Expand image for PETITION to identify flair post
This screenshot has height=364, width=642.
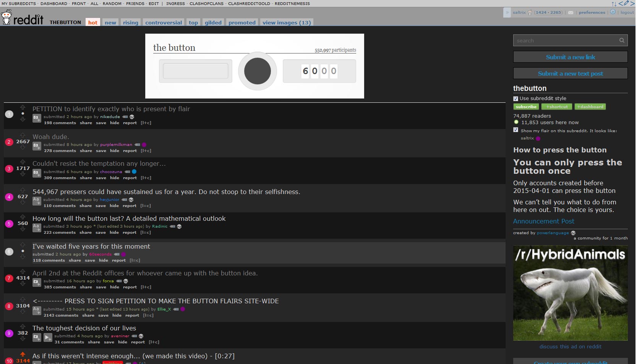click(37, 118)
